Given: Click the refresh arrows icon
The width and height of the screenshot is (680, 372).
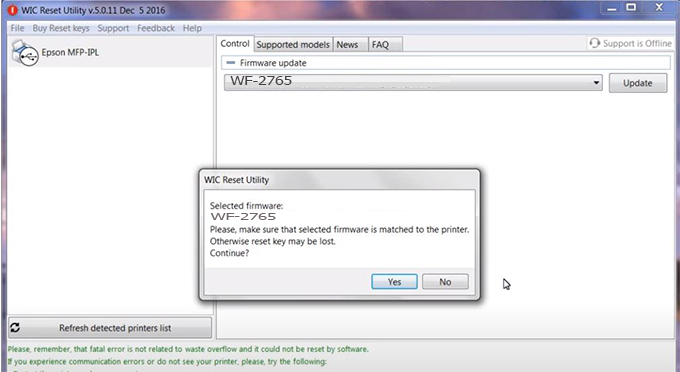Looking at the screenshot, I should click(15, 328).
